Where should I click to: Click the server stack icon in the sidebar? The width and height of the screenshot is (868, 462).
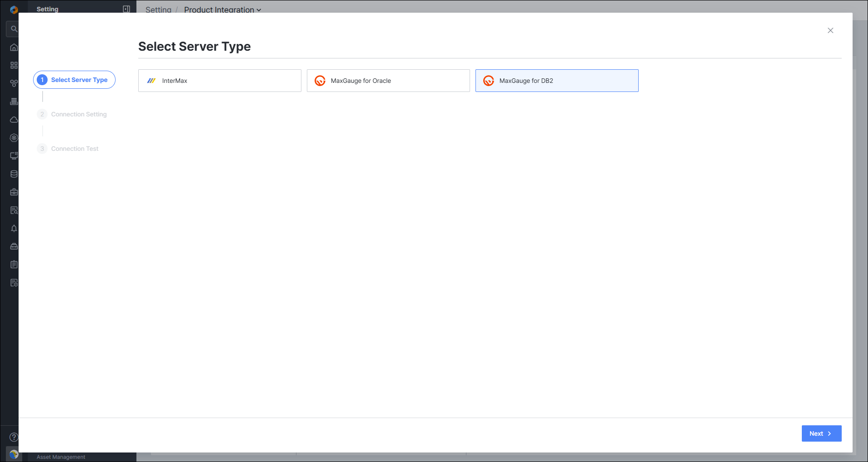(14, 101)
